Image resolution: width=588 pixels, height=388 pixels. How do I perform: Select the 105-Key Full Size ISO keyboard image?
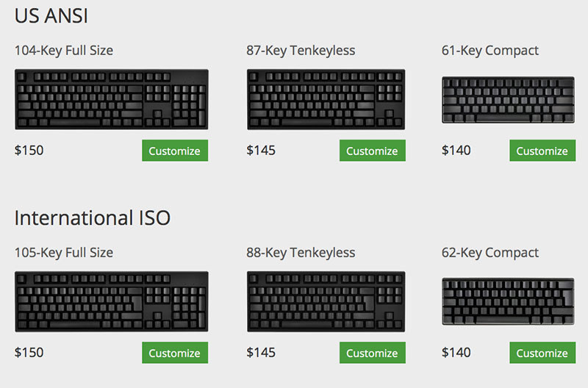111,301
